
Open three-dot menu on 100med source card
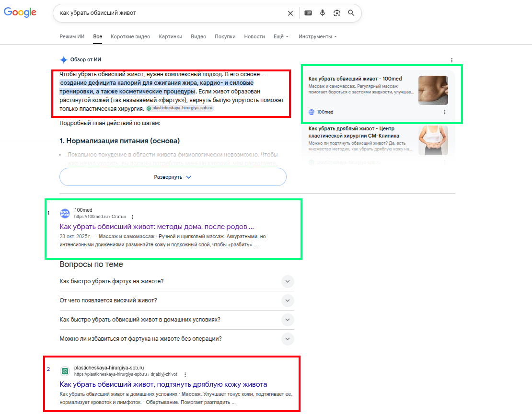click(x=444, y=112)
